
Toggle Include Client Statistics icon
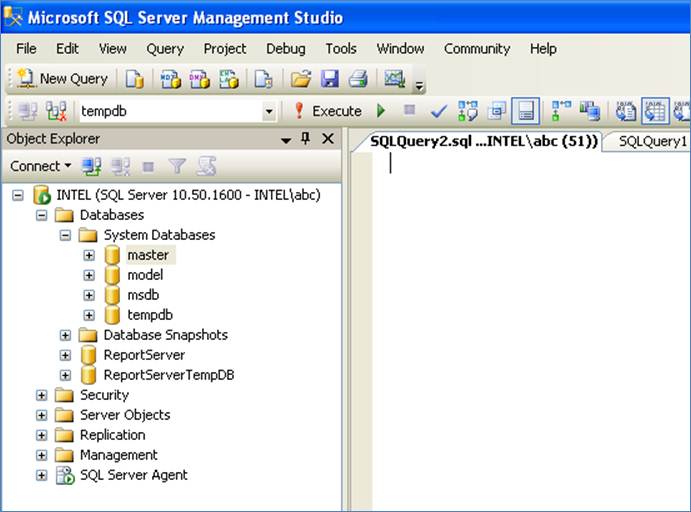coord(590,111)
